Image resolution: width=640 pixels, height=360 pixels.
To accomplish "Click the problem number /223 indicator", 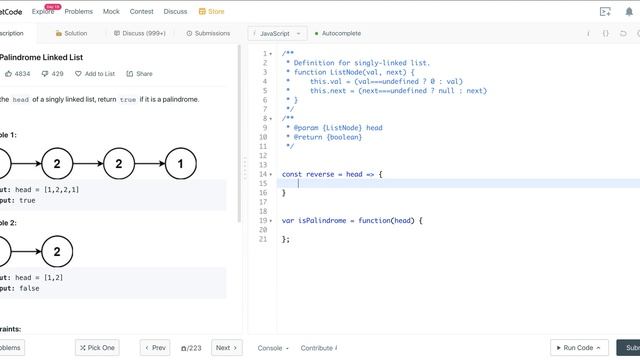I will [x=191, y=348].
